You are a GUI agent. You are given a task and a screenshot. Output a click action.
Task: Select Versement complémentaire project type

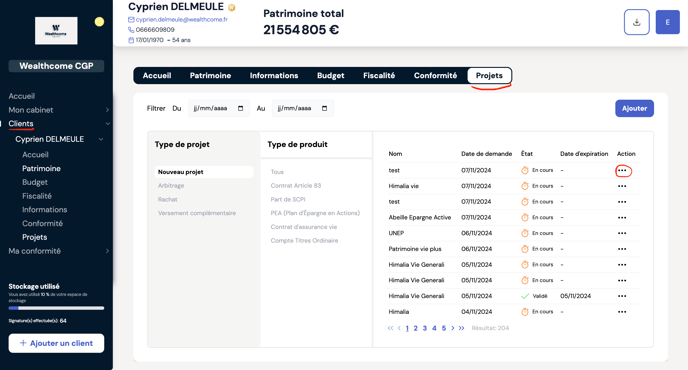pyautogui.click(x=197, y=213)
